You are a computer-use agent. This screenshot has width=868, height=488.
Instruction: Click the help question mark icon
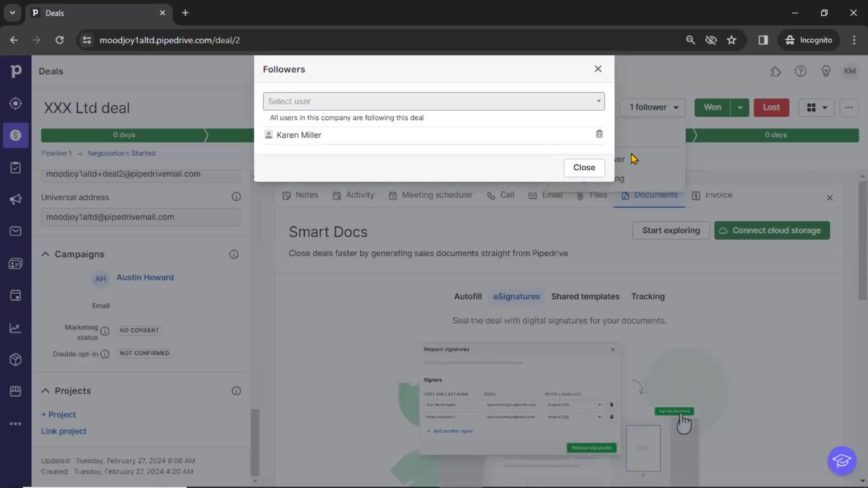(x=801, y=71)
